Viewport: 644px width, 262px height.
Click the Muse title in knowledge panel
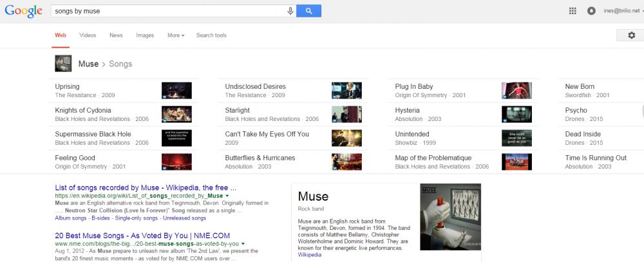(314, 196)
